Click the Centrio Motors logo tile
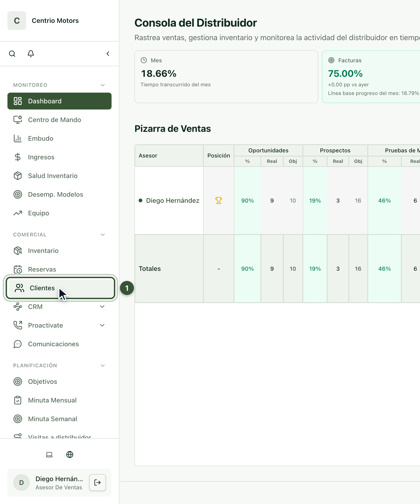Screen dimensions: 420x504 tap(17, 21)
